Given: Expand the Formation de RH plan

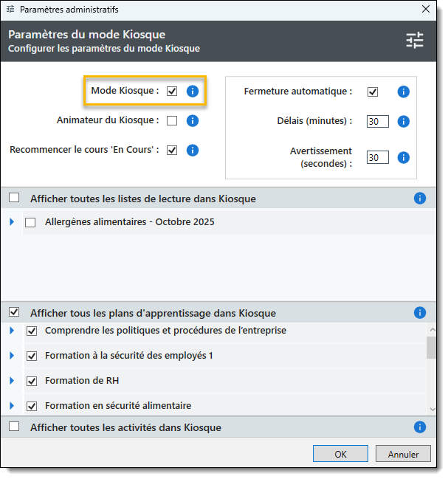Looking at the screenshot, I should pyautogui.click(x=12, y=381).
